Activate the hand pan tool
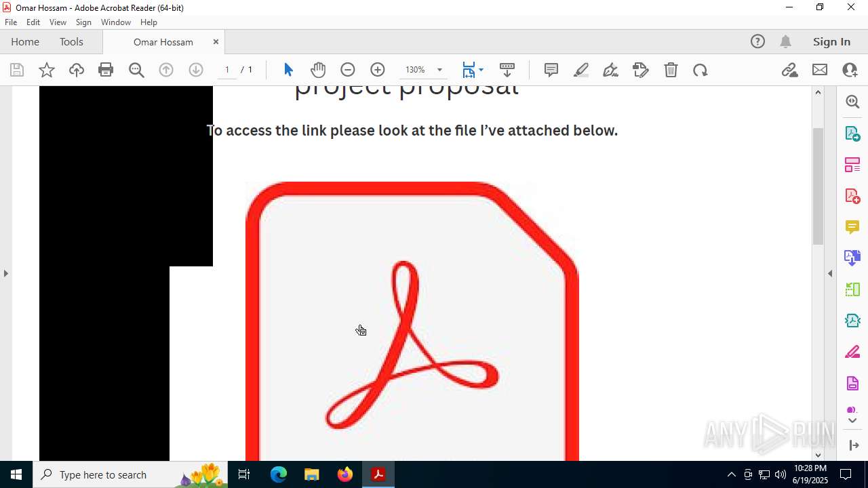 coord(318,70)
